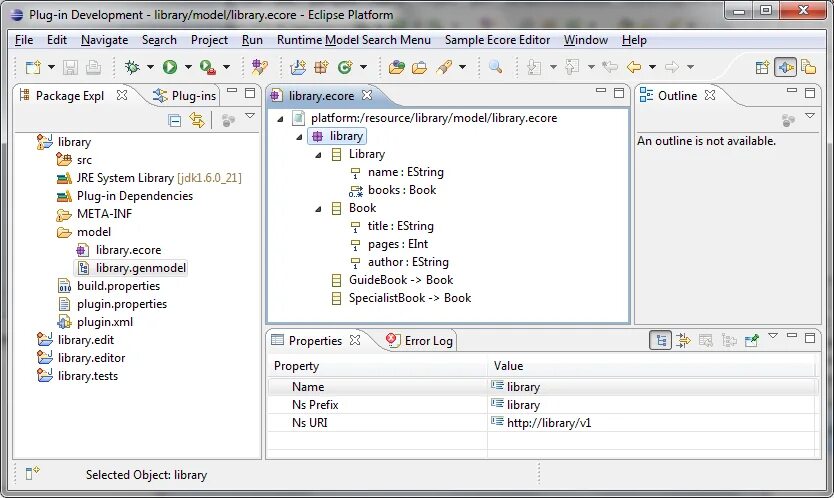The image size is (834, 498).
Task: Click the Back navigation arrow
Action: point(634,67)
